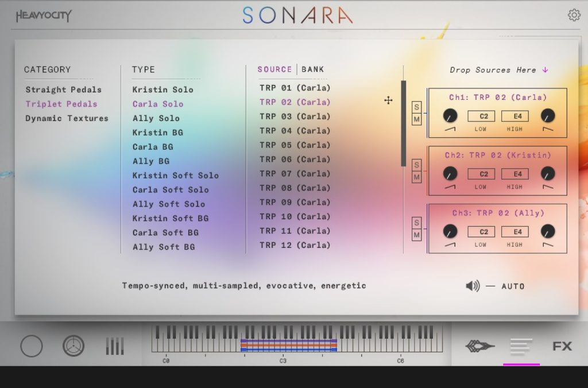Image resolution: width=588 pixels, height=388 pixels.
Task: Open the ornate emblem main page icon
Action: [479, 346]
